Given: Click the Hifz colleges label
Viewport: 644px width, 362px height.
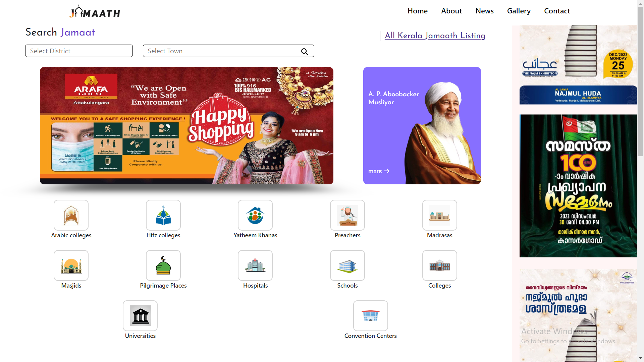Looking at the screenshot, I should [x=163, y=235].
